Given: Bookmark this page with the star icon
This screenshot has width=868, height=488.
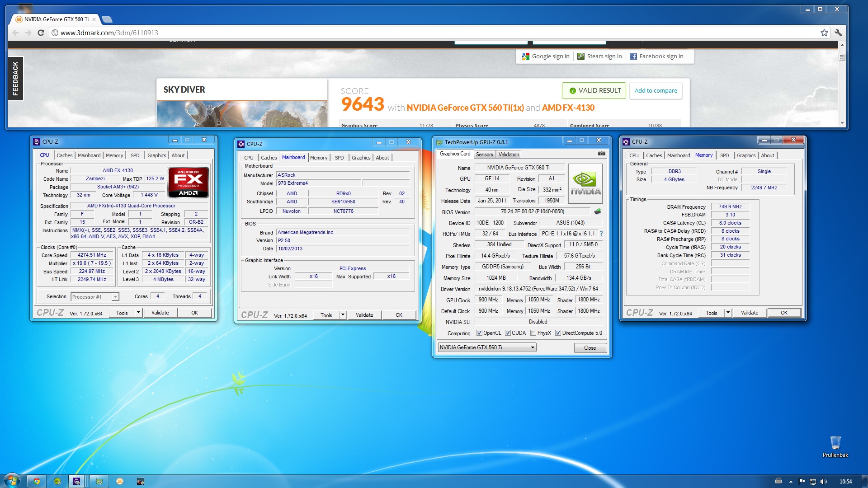Looking at the screenshot, I should (x=824, y=33).
